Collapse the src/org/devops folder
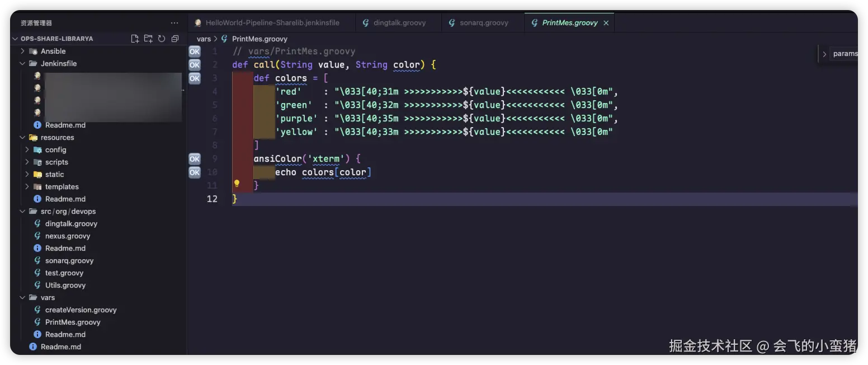Image resolution: width=868 pixels, height=365 pixels. pyautogui.click(x=22, y=211)
